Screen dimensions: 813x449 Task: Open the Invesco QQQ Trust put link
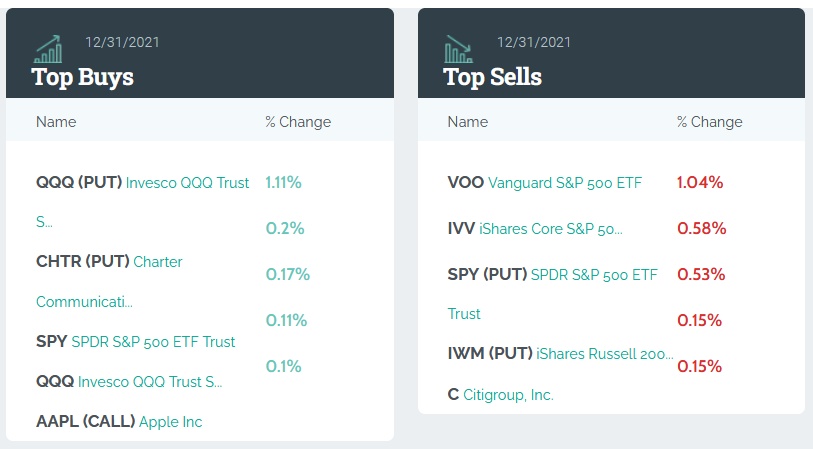click(187, 183)
